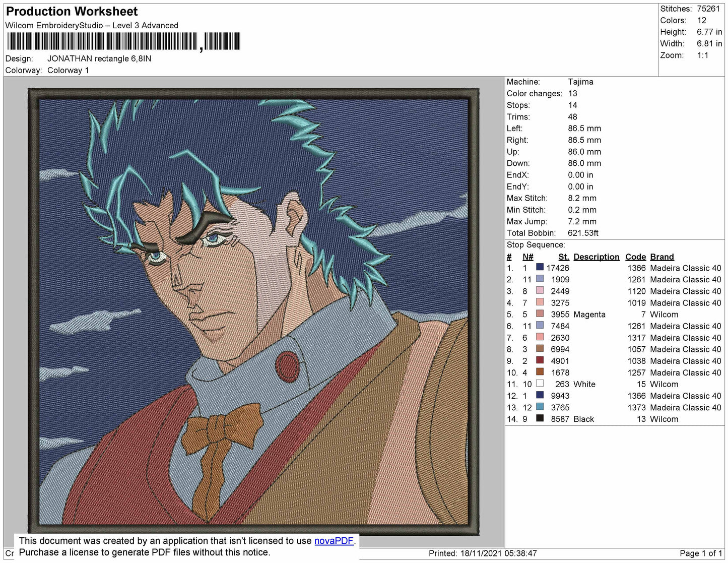Image resolution: width=728 pixels, height=563 pixels.
Task: Select the design name "JONATHAN rectangle 6,8IN"
Action: pos(99,58)
